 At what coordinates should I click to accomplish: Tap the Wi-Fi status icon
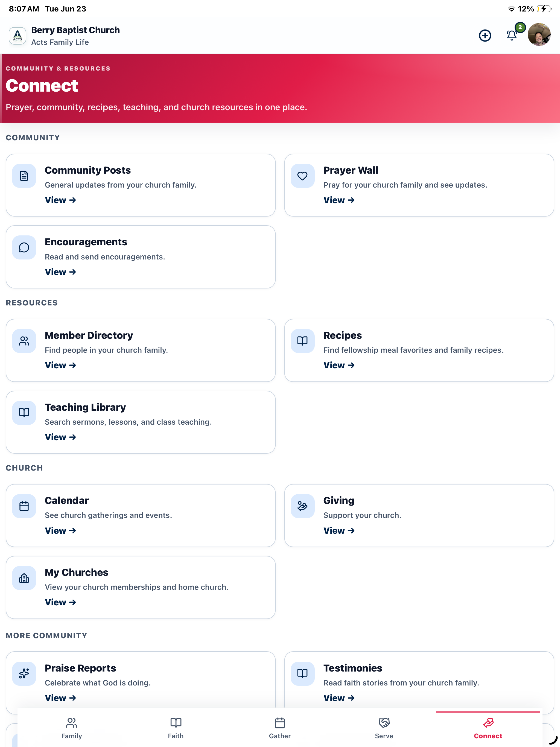511,9
